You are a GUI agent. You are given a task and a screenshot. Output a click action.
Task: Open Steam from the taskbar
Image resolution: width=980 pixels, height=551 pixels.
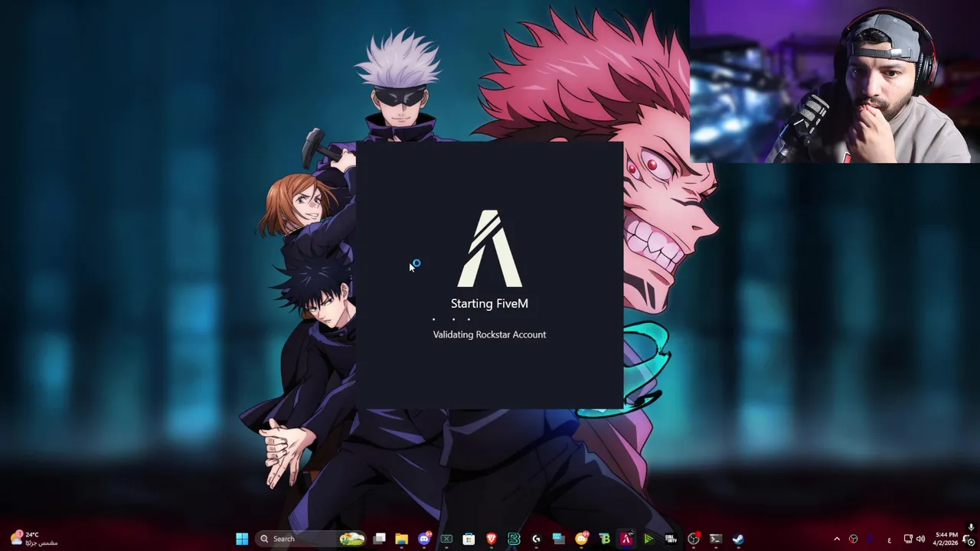coord(738,539)
